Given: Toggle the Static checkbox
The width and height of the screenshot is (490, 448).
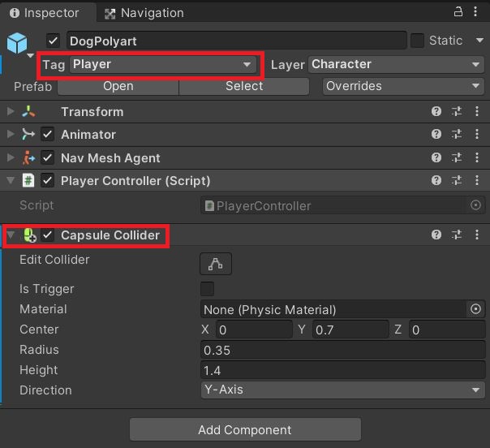Looking at the screenshot, I should point(417,41).
